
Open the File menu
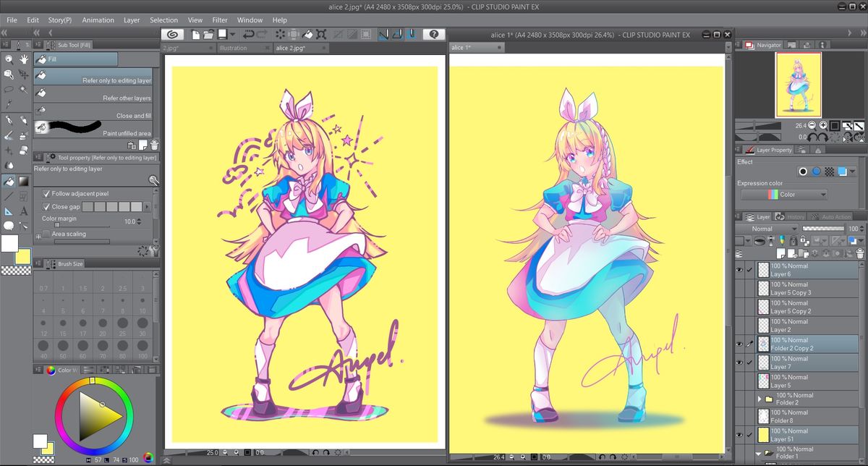(x=12, y=20)
